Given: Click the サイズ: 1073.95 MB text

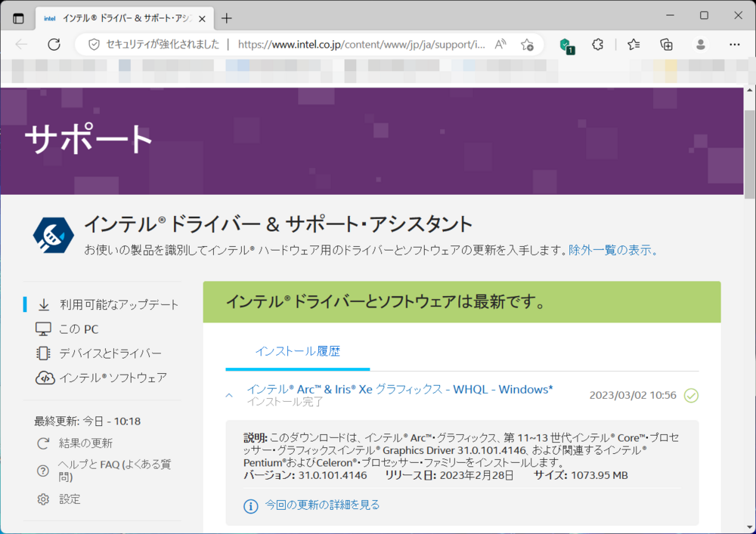Looking at the screenshot, I should click(x=581, y=475).
